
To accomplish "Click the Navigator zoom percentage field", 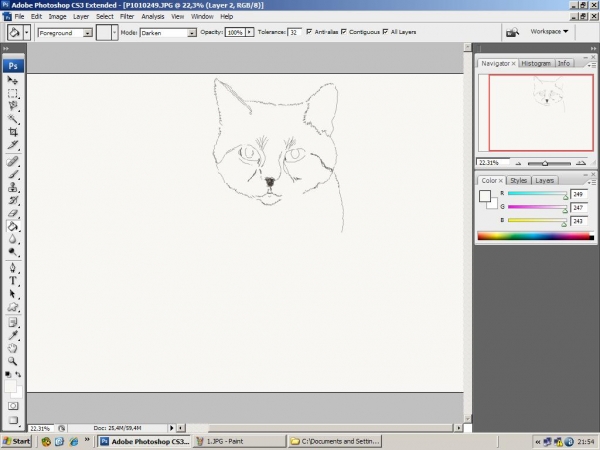I will point(493,163).
